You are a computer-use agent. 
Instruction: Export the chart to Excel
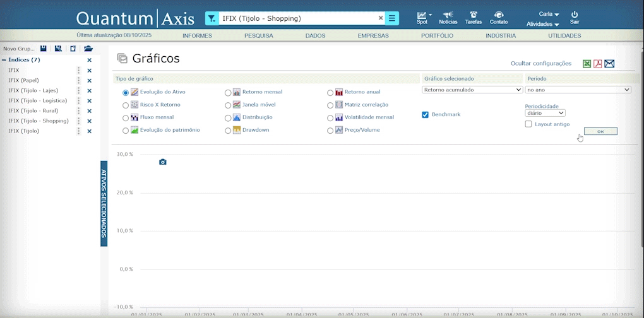point(587,64)
